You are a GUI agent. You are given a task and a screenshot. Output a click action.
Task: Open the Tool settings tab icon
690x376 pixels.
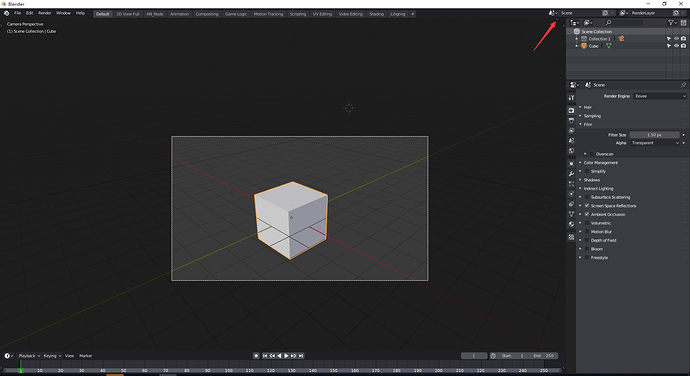pyautogui.click(x=571, y=98)
